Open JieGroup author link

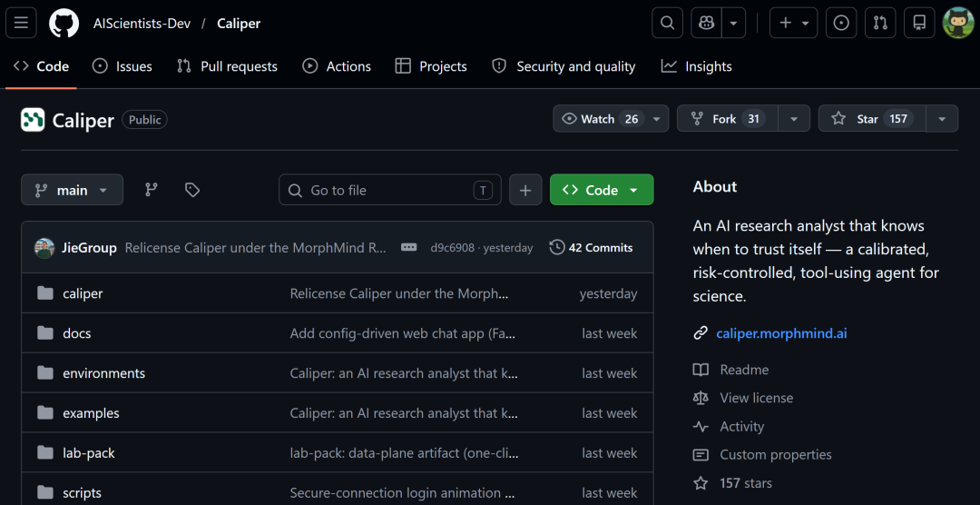[89, 248]
